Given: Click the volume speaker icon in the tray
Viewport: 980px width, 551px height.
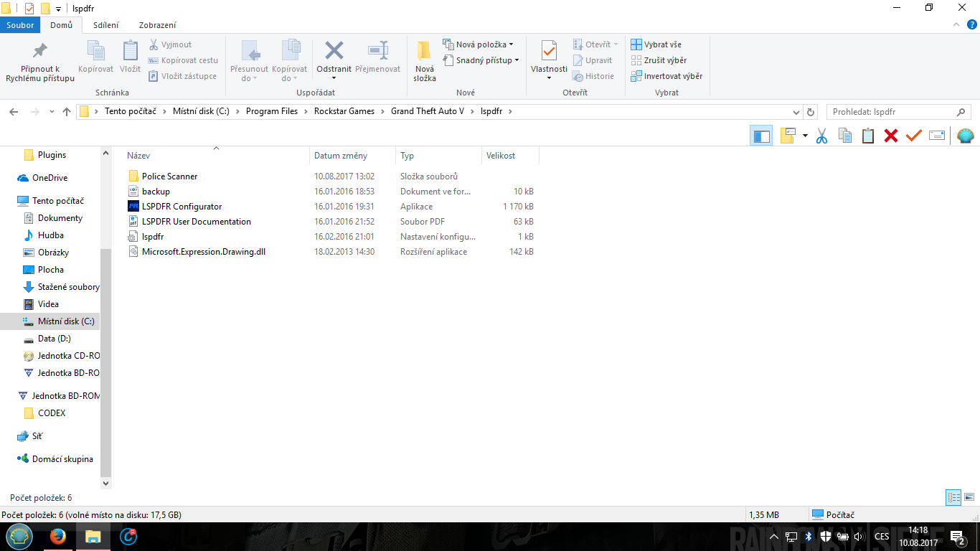Looking at the screenshot, I should (859, 537).
